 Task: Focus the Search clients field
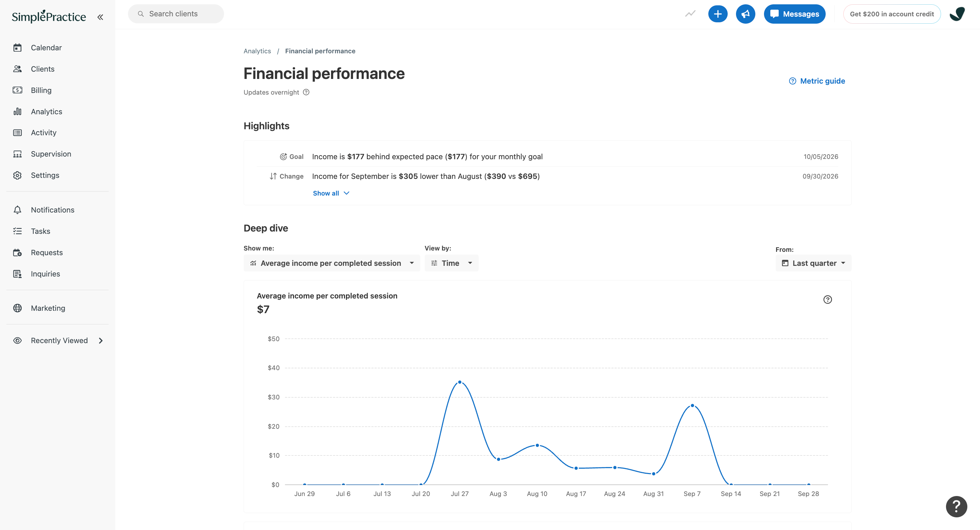176,14
